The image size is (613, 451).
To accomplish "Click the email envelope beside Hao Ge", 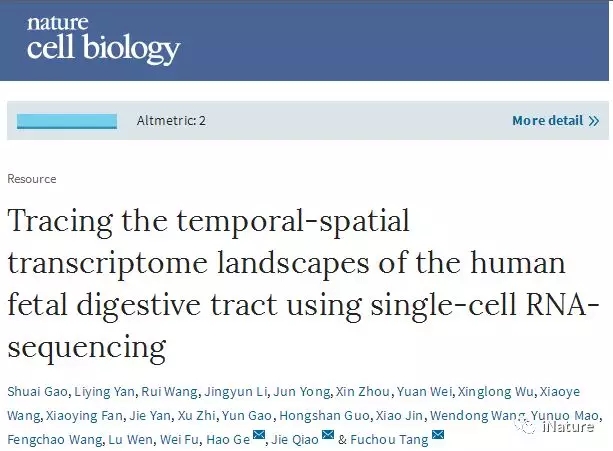I will [x=259, y=438].
